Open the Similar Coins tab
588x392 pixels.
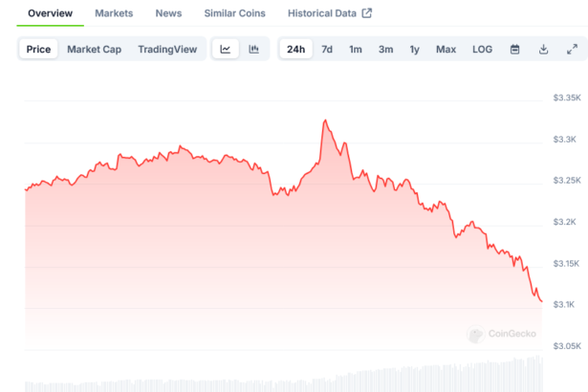234,13
